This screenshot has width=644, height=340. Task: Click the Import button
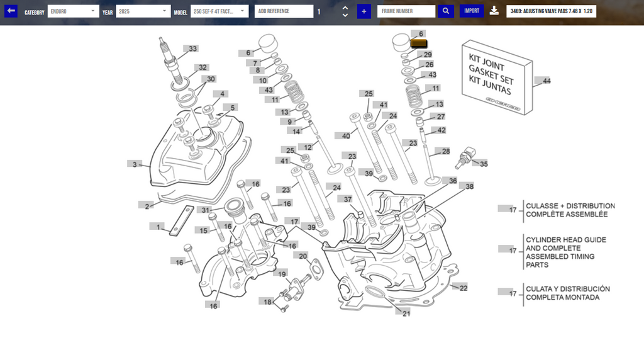click(x=472, y=11)
